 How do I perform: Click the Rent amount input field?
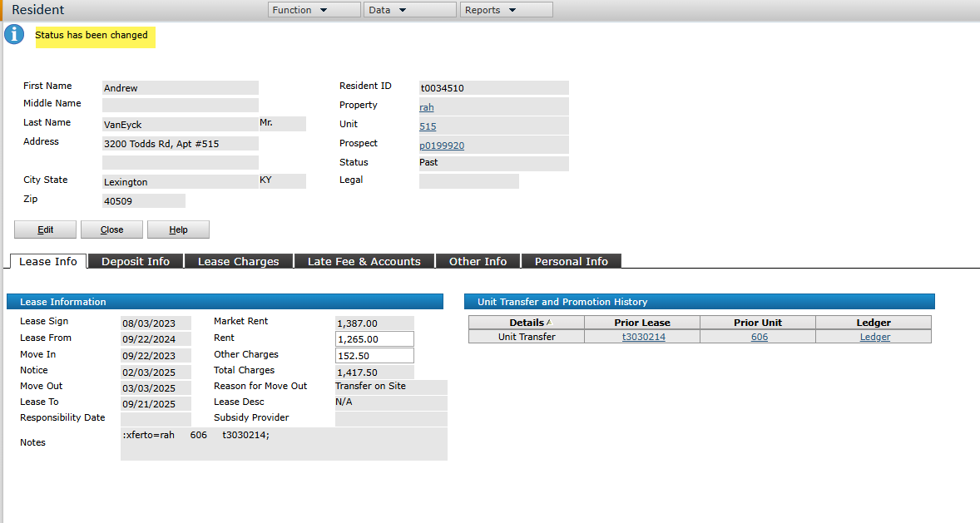tap(374, 339)
